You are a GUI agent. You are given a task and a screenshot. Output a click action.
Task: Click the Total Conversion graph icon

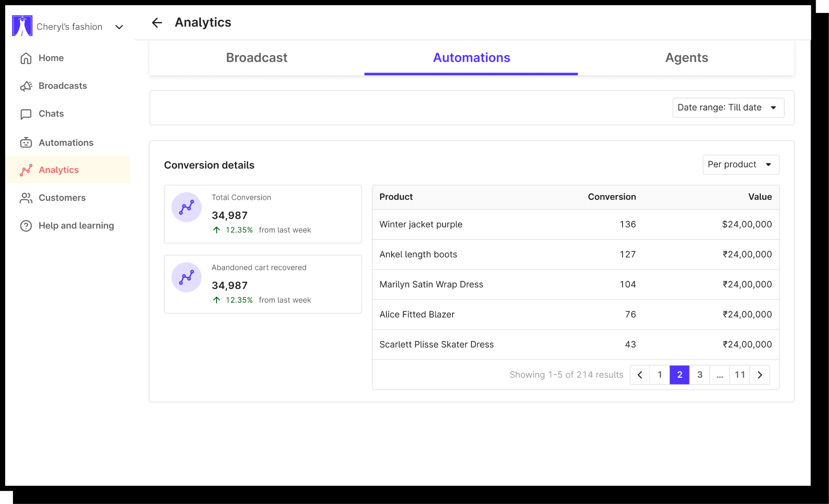187,208
